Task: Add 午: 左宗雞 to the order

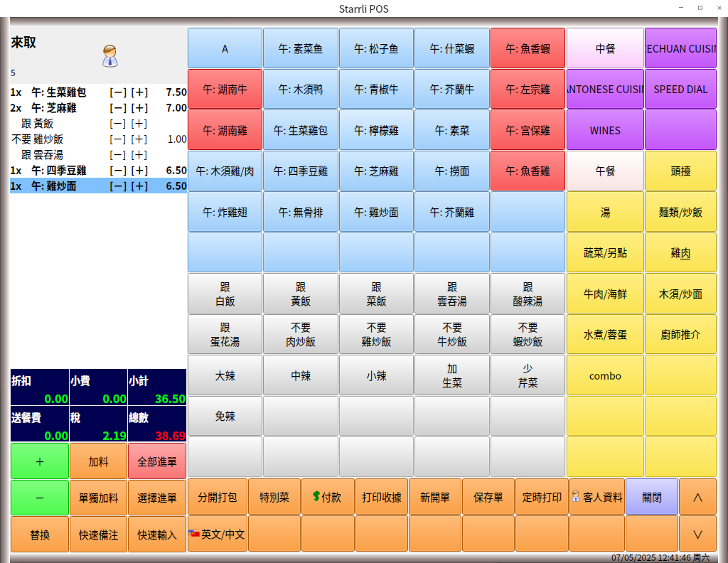Action: click(x=527, y=90)
